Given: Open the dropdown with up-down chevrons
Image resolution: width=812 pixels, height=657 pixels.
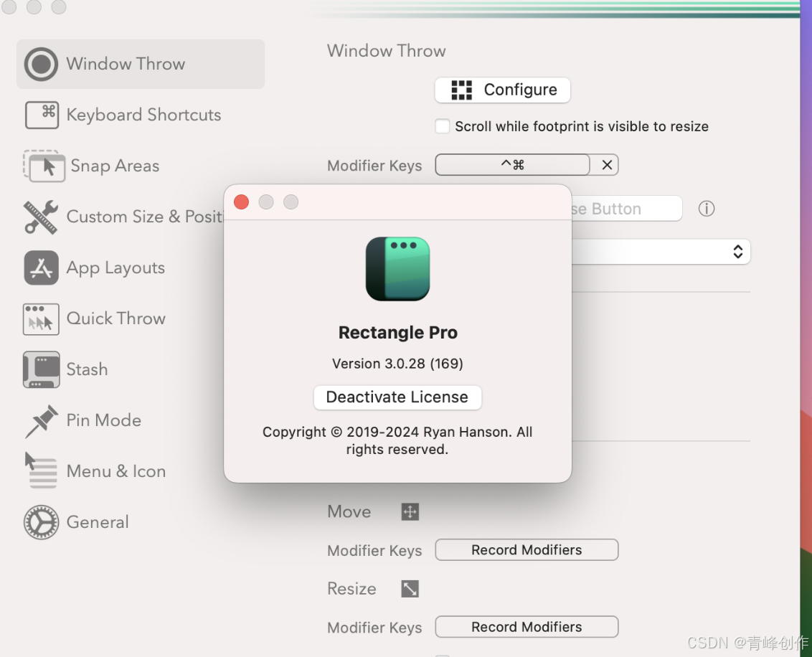Looking at the screenshot, I should [661, 252].
